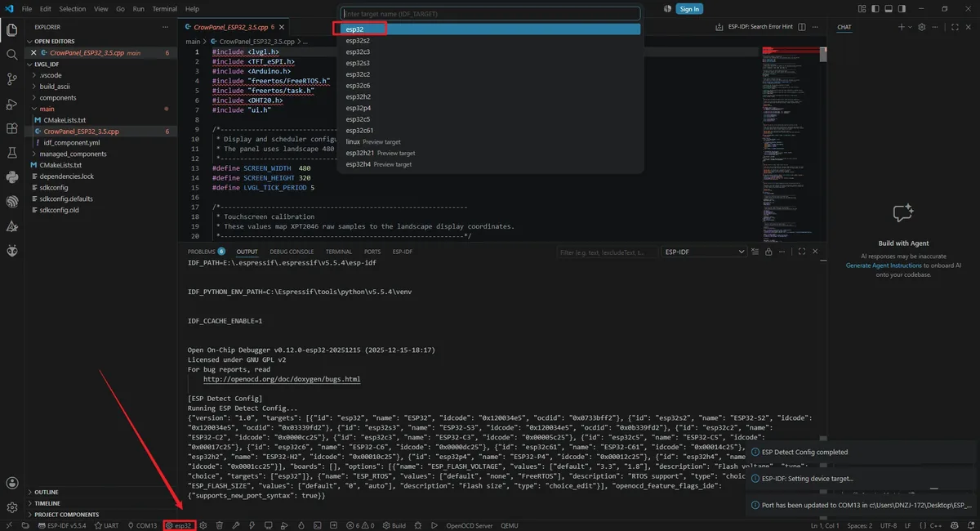
Task: Click the target name input field
Action: pos(490,14)
